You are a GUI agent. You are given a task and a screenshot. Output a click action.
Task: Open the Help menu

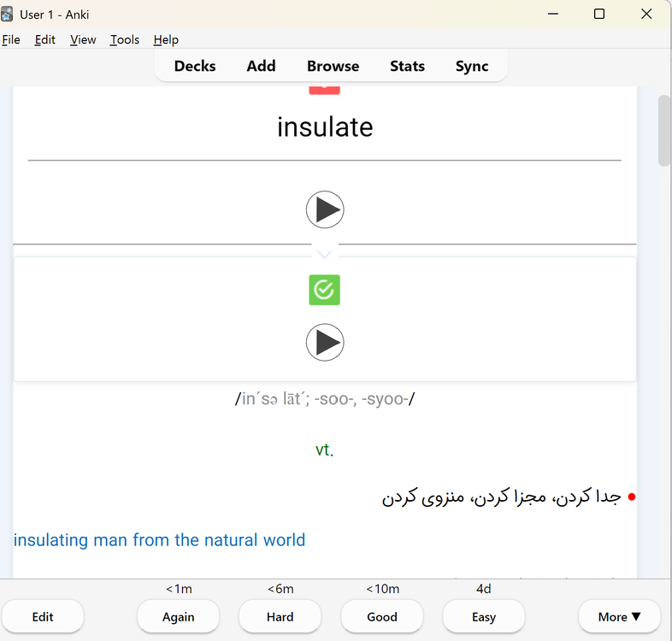[x=166, y=40]
